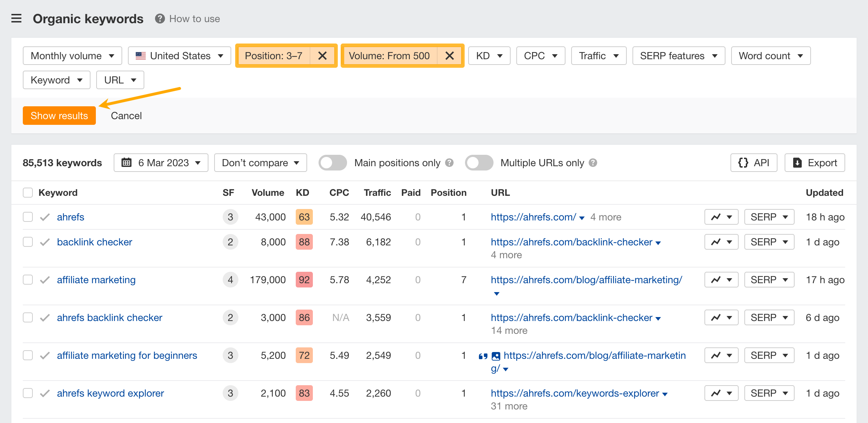
Task: Check the ahrefs keyword explorer row
Action: (28, 393)
